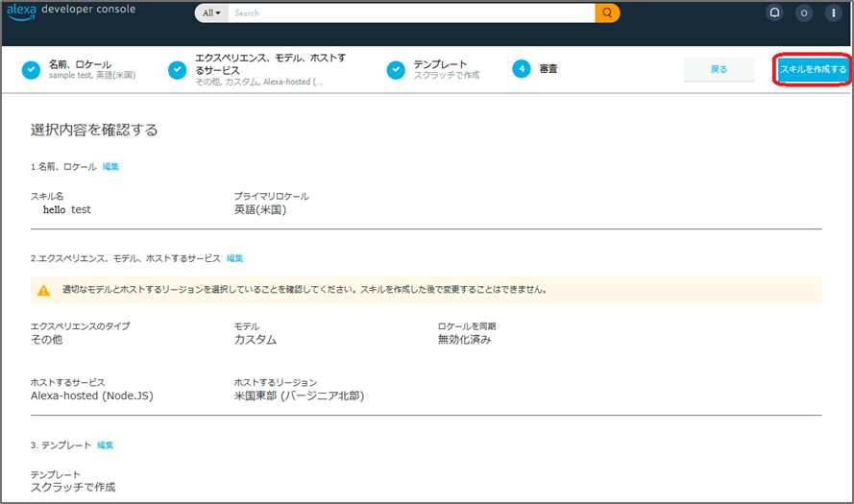Image resolution: width=854 pixels, height=504 pixels.
Task: Go to step エクスペリエンス、モデル checkmark
Action: pos(177,70)
